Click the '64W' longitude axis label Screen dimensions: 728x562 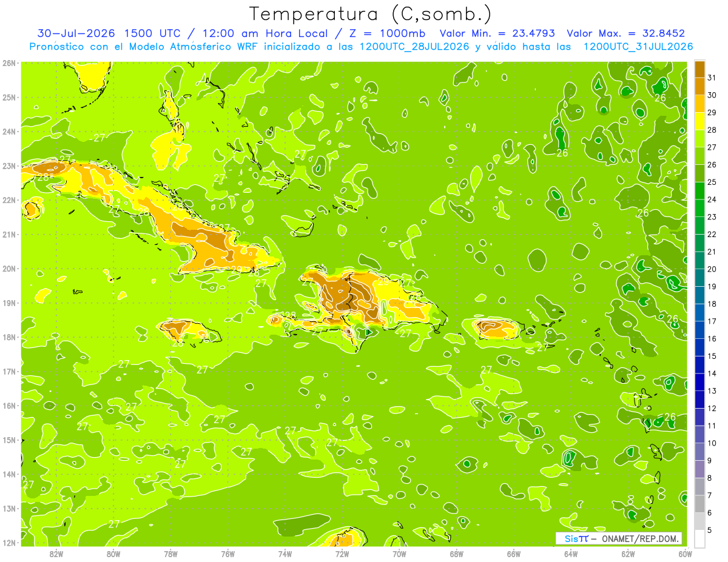tap(571, 554)
